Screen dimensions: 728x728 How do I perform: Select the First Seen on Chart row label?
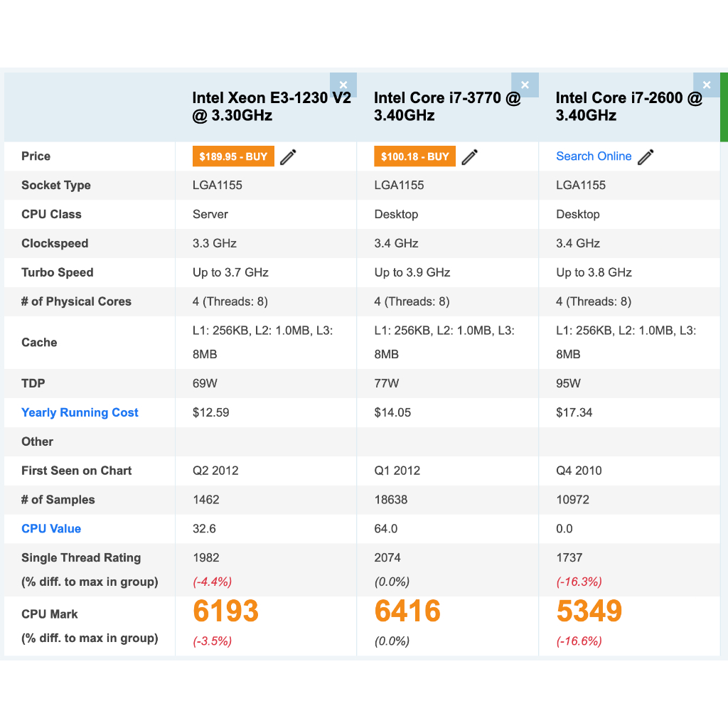coord(77,471)
